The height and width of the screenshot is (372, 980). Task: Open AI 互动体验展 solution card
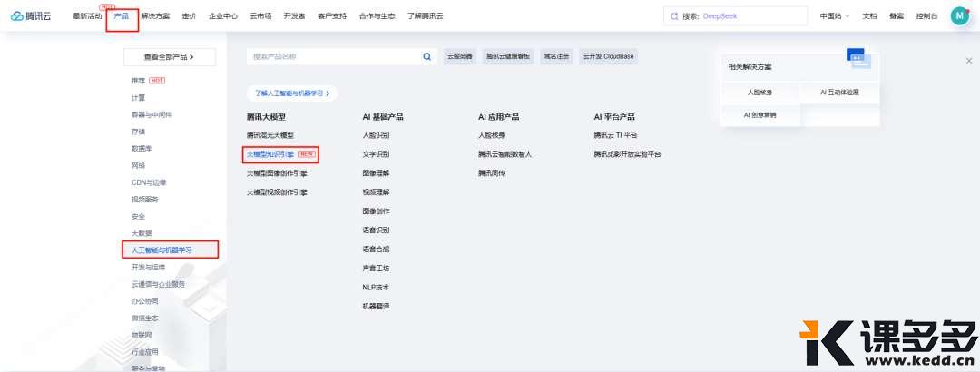pos(839,92)
